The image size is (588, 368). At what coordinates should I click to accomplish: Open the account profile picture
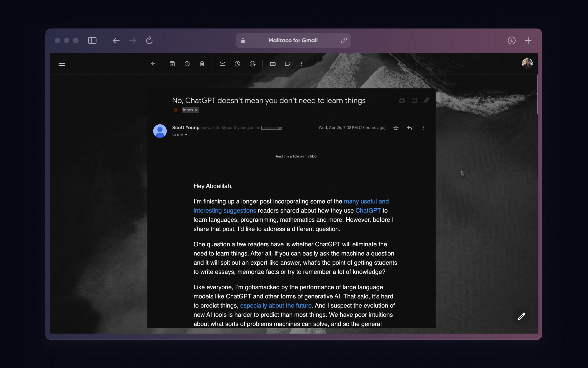click(527, 64)
